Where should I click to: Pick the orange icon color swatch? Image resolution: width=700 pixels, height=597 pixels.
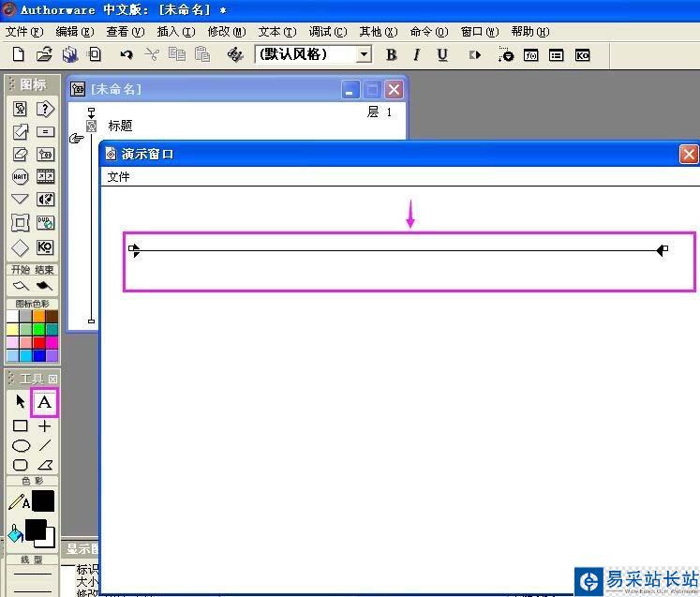(x=38, y=317)
